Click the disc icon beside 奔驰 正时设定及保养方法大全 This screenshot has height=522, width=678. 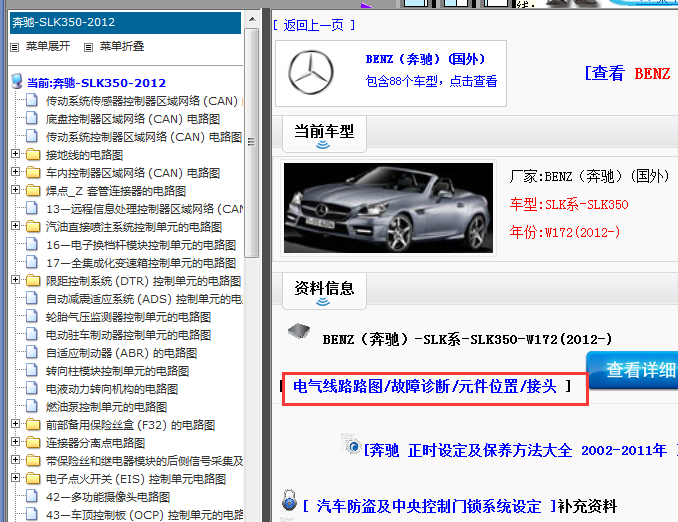[x=352, y=444]
